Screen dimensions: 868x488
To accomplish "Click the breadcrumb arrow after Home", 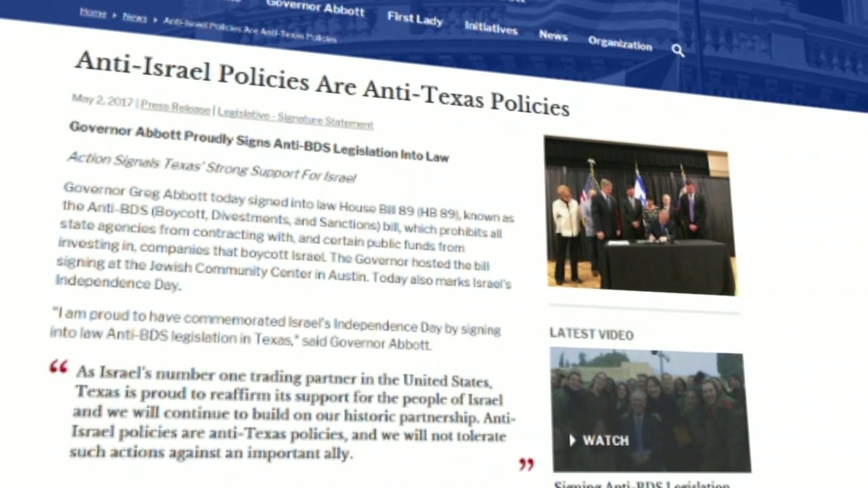I will point(114,15).
